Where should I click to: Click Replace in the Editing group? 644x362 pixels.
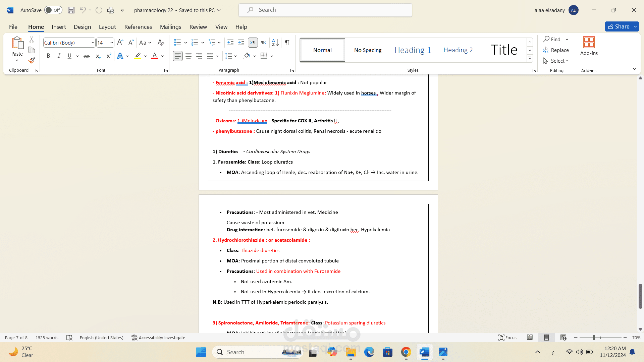click(x=556, y=50)
